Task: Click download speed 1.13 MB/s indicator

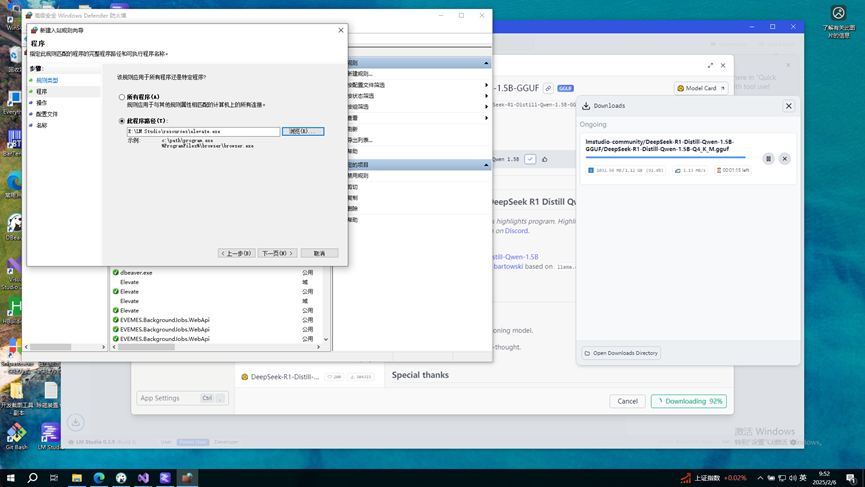Action: (690, 170)
